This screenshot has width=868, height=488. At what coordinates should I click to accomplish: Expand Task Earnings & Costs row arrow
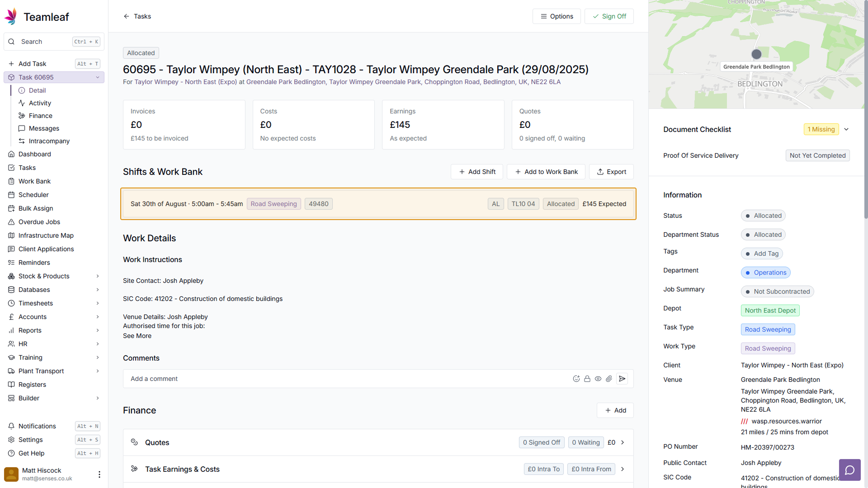point(623,469)
